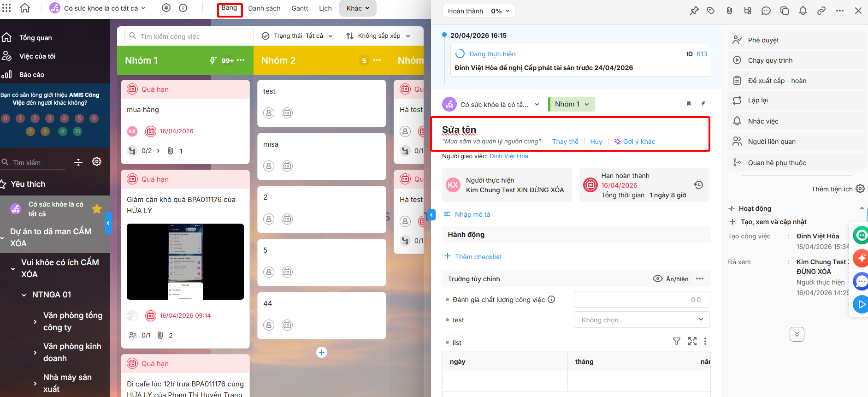This screenshot has height=397, width=868.
Task: Open sidebar settings gear icon
Action: pos(97,161)
